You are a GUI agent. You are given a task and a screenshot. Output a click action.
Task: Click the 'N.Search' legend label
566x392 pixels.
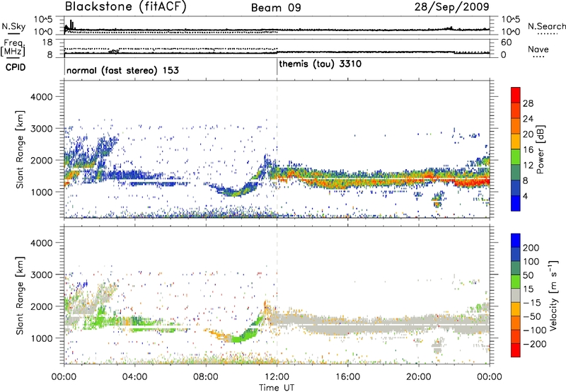coord(546,26)
